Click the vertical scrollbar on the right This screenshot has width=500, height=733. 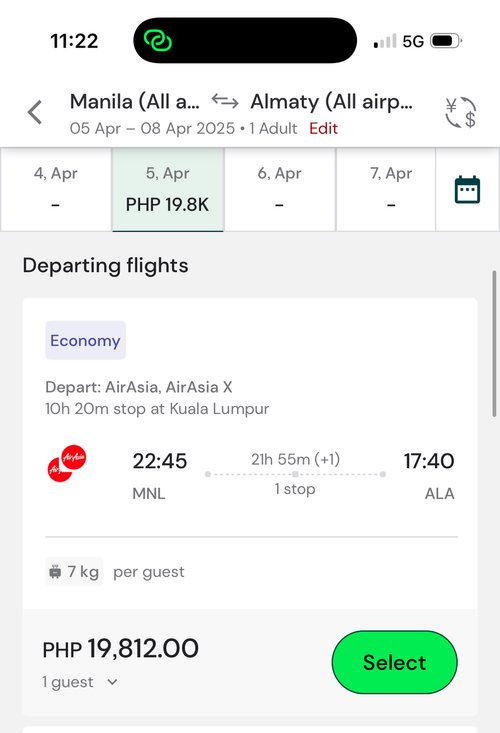494,344
